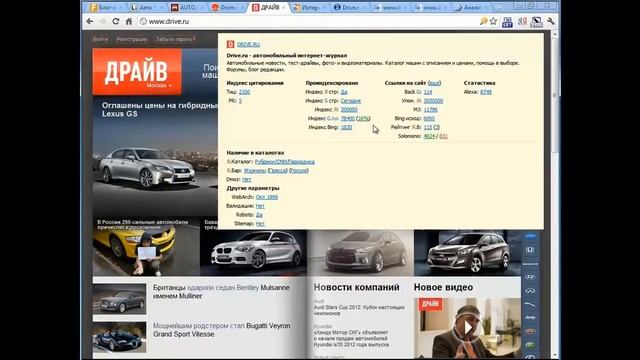Click the Войти login link
Image resolution: width=640 pixels, height=360 pixels.
tap(100, 39)
